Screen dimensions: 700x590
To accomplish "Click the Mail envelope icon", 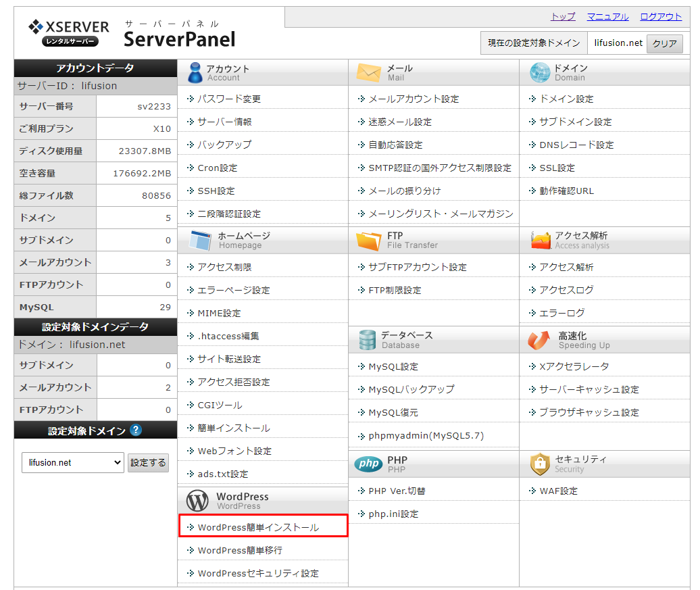I will coord(369,73).
